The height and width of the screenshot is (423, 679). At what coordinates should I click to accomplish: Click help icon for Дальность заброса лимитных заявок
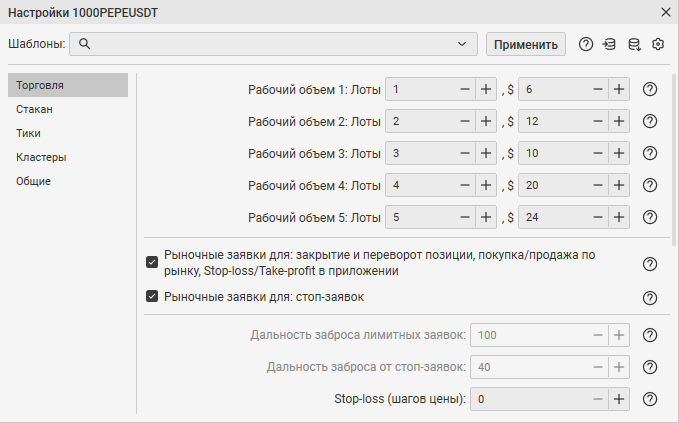tap(650, 335)
